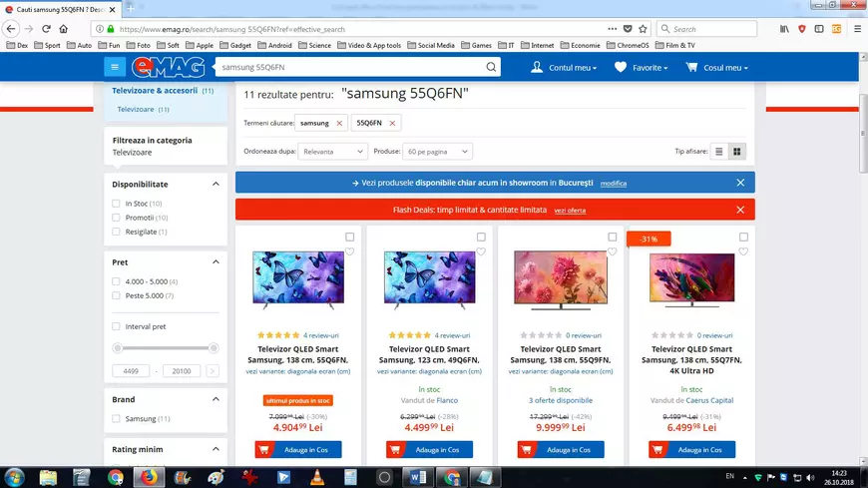Remove the 55Q6FN search term
The width and height of the screenshot is (868, 488).
tap(392, 123)
